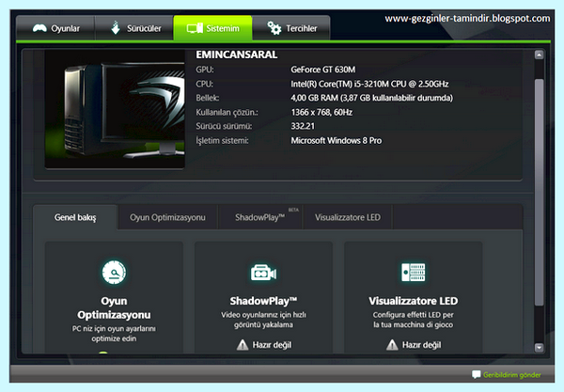Open the Tercihler tab

(x=291, y=28)
